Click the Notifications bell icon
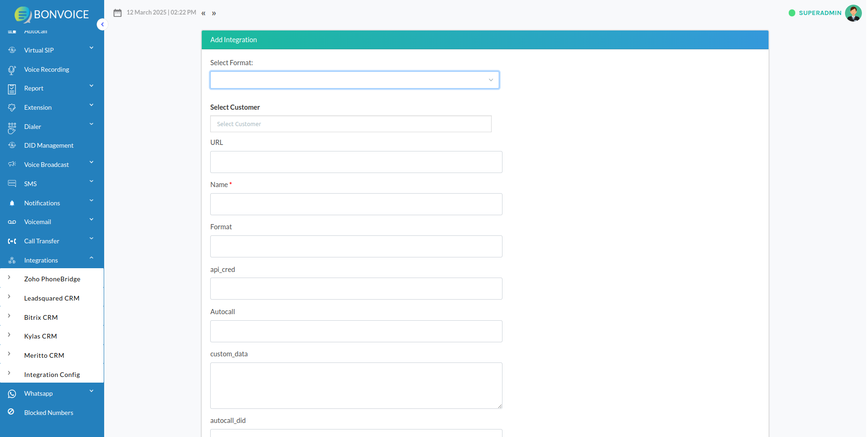The width and height of the screenshot is (868, 437). point(12,203)
